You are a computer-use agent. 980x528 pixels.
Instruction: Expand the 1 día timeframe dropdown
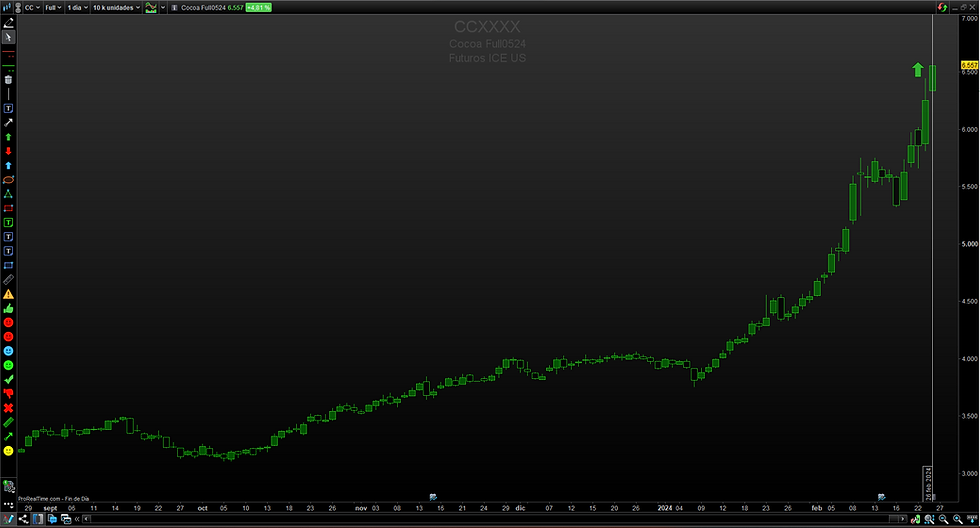coord(77,7)
